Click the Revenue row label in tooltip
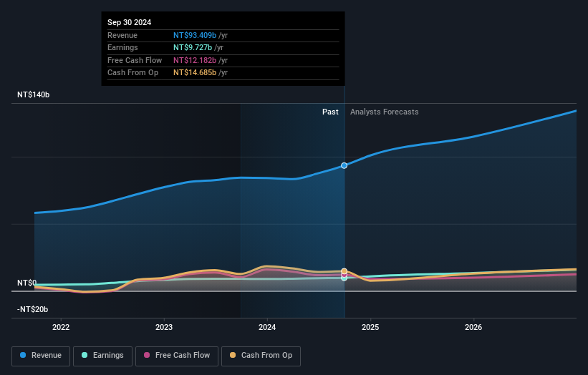Image resolution: width=588 pixels, height=375 pixels. [x=122, y=35]
